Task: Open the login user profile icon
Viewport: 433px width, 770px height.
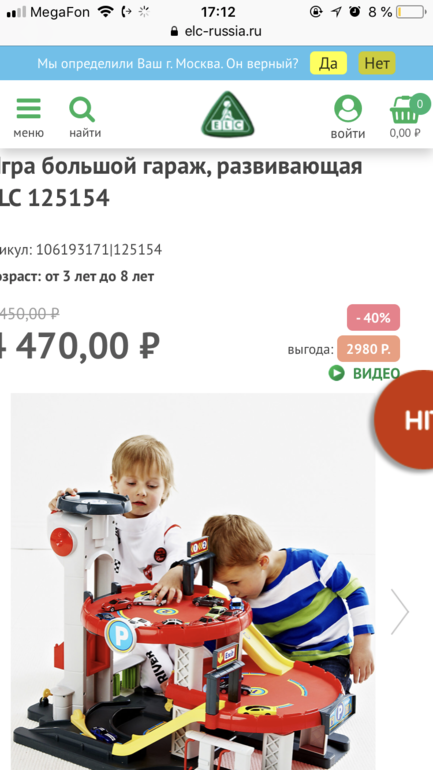Action: [x=348, y=109]
